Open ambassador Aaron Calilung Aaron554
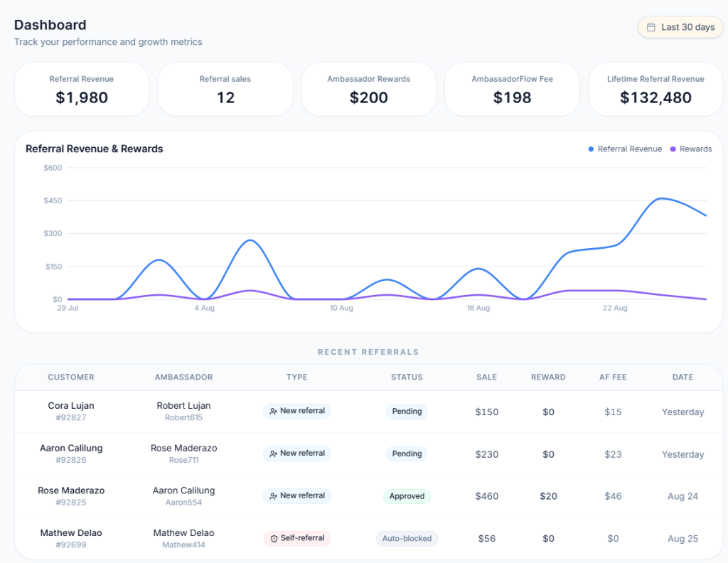Screen dimensions: 728x563 [184, 490]
